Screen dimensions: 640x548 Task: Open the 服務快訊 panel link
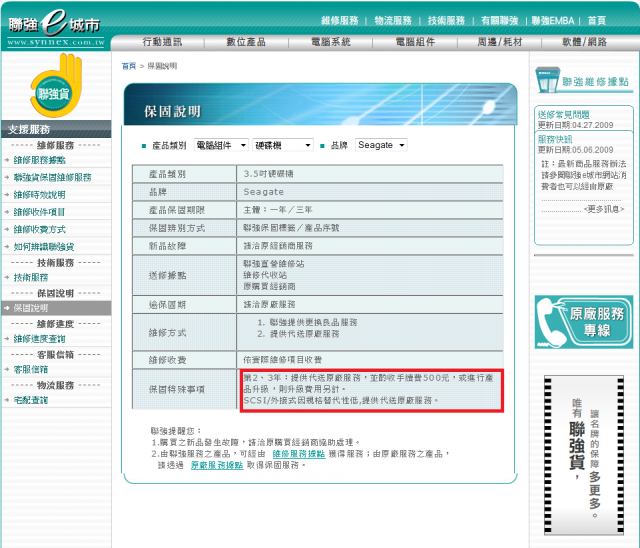tap(555, 139)
